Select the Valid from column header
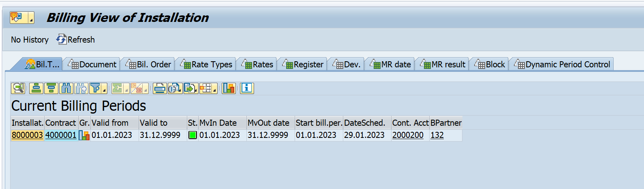644x189 pixels. click(114, 123)
